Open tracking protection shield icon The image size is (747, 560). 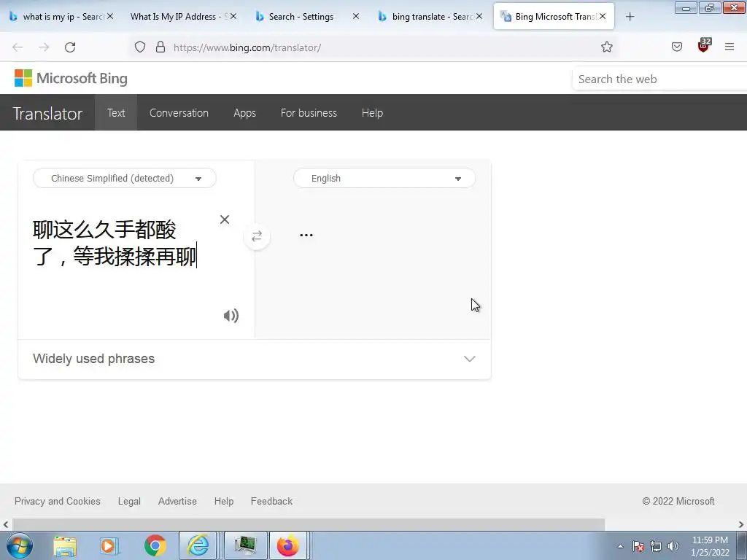point(139,47)
